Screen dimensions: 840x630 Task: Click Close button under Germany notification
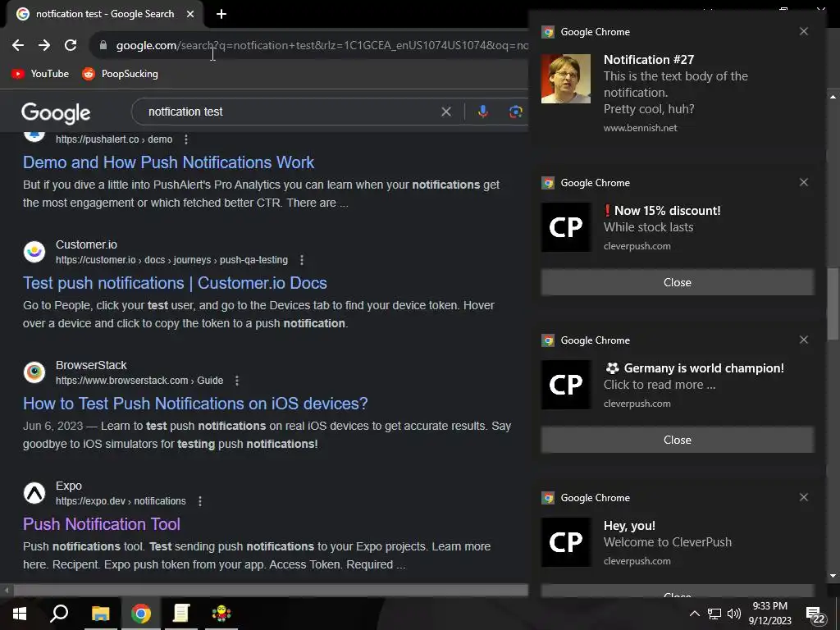(677, 440)
